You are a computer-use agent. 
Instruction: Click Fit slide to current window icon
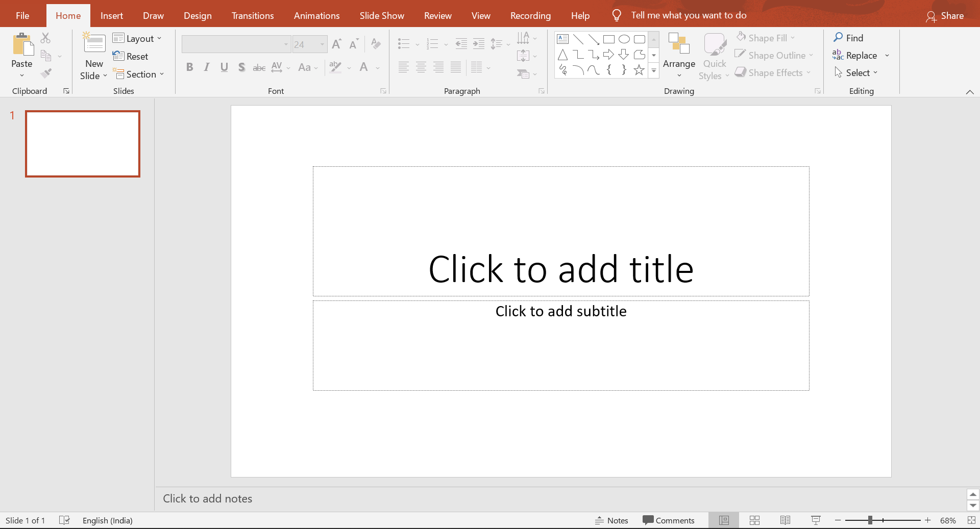pos(971,520)
